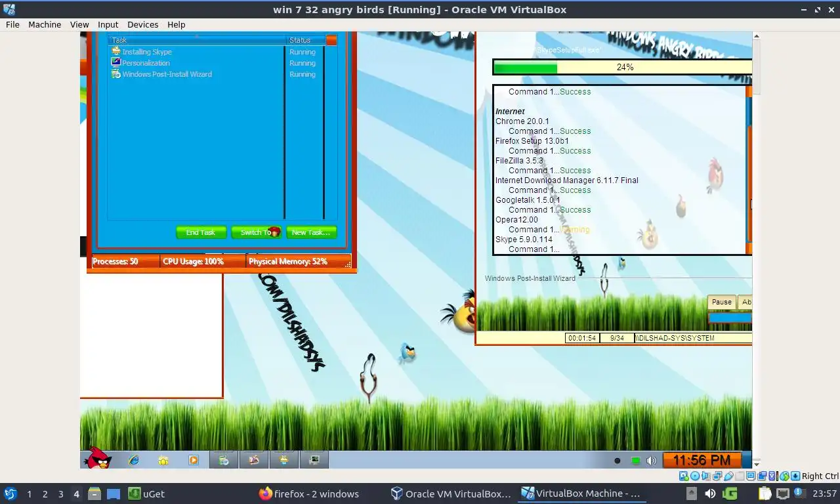
Task: Click the VirtualBox optical drive indicator
Action: pos(695,476)
